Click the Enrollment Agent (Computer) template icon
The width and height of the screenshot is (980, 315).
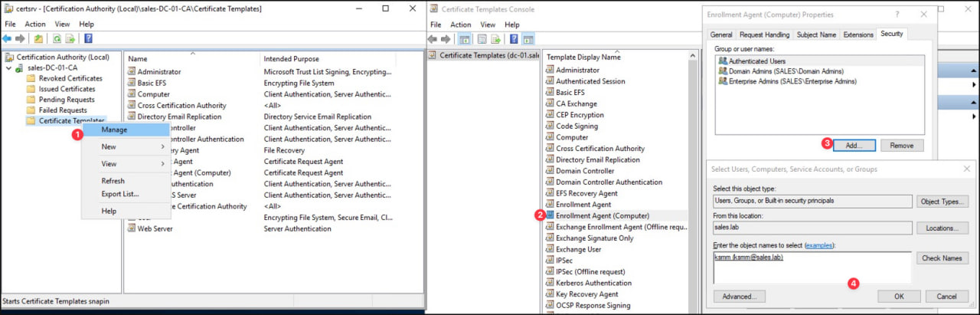pyautogui.click(x=550, y=215)
